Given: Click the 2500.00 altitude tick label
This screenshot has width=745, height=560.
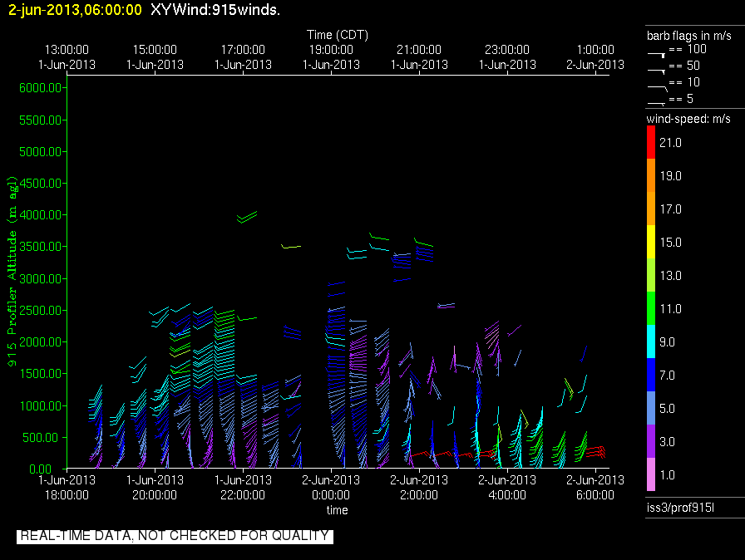Looking at the screenshot, I should [41, 311].
